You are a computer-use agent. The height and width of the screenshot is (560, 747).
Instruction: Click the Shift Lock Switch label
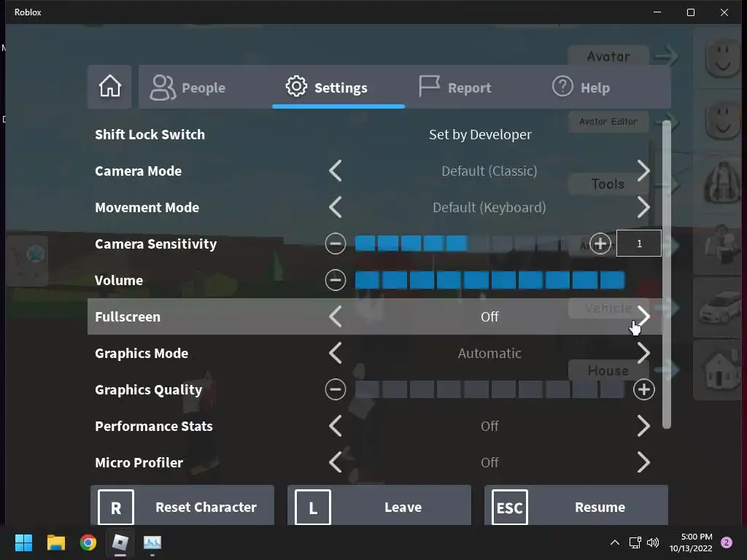click(x=150, y=135)
